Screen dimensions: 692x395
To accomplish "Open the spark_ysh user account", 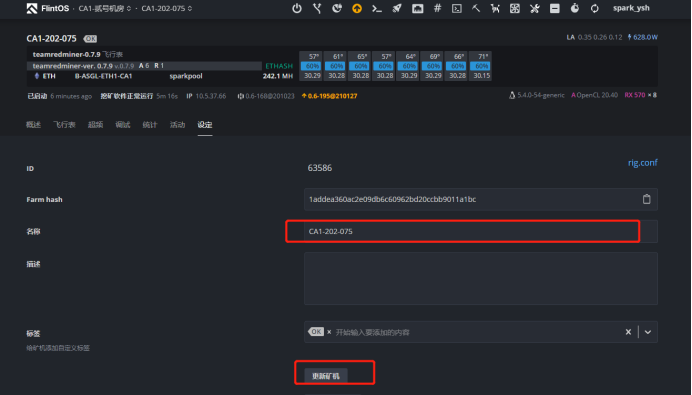I will 631,8.
